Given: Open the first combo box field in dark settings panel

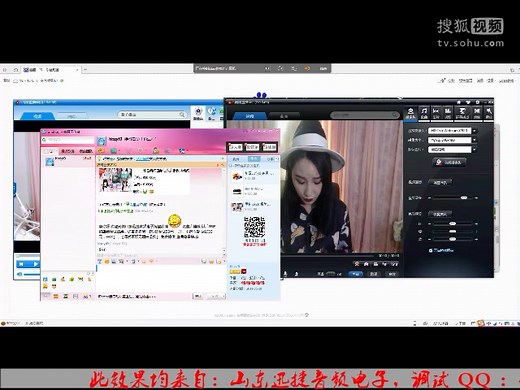Looking at the screenshot, I should [449, 131].
